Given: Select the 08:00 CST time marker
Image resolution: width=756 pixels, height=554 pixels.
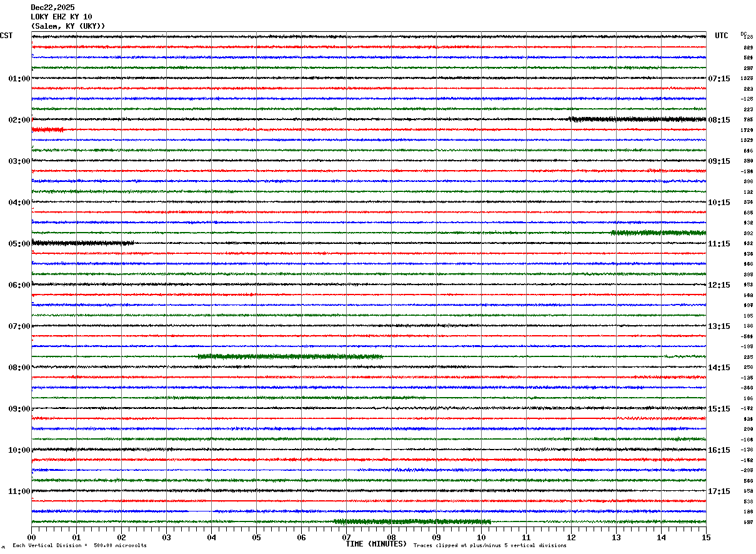Looking at the screenshot, I should tap(19, 367).
